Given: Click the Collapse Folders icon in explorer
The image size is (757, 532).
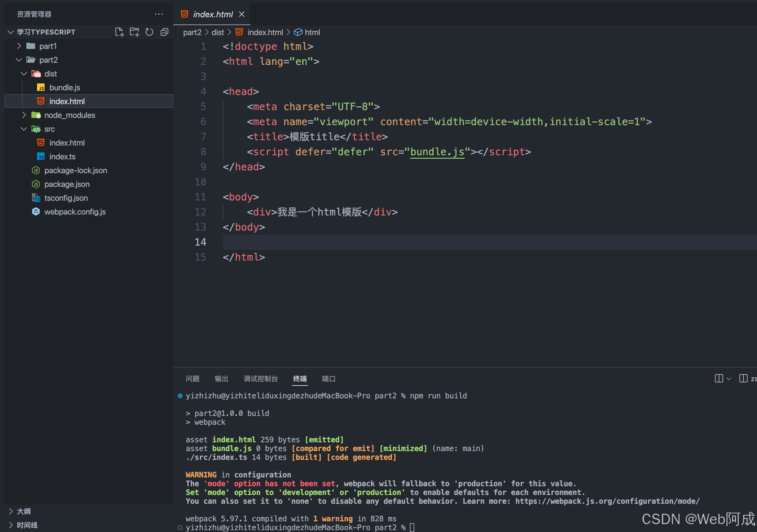Looking at the screenshot, I should [164, 32].
